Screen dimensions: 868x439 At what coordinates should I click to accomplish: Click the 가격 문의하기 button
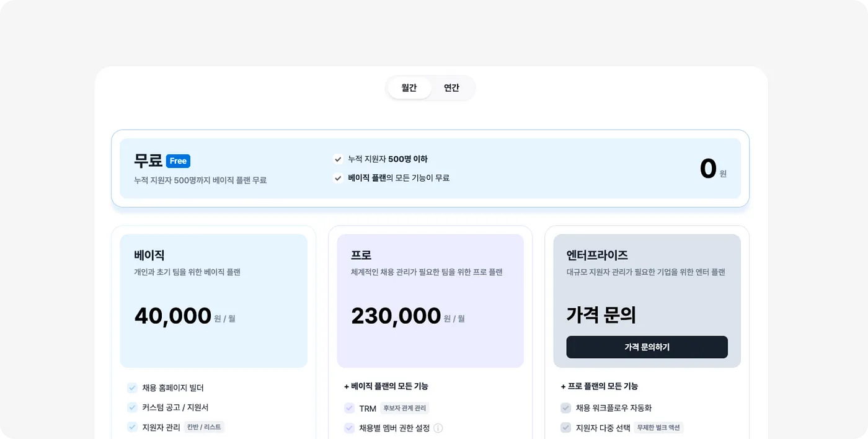[647, 347]
